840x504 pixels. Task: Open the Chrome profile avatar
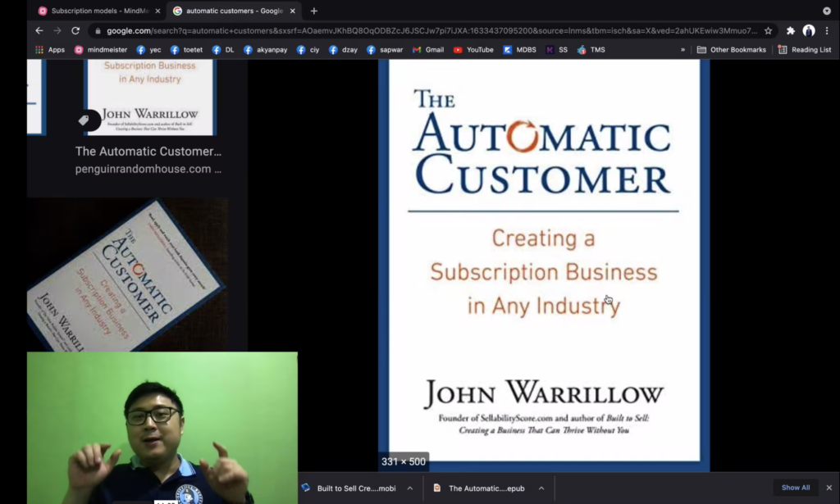click(x=808, y=30)
